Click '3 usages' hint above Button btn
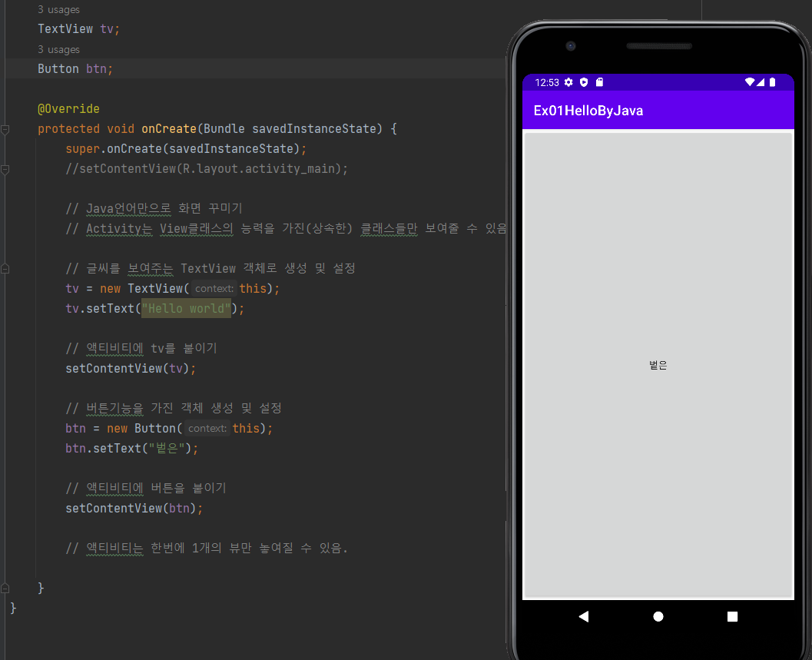 coord(58,50)
